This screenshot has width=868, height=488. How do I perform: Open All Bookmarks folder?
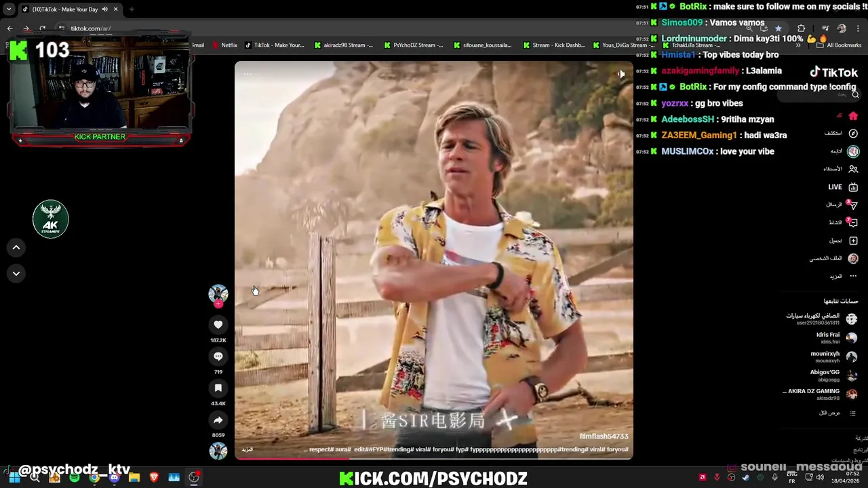(x=839, y=45)
